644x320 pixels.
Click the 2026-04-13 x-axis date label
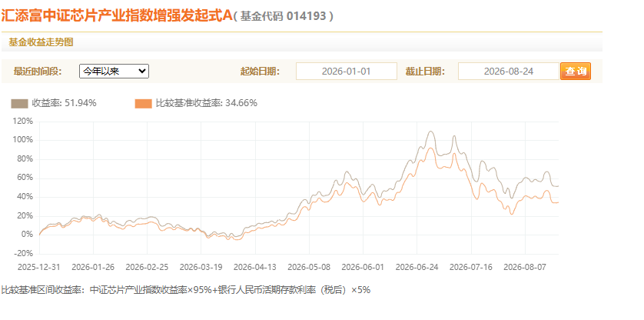(255, 267)
